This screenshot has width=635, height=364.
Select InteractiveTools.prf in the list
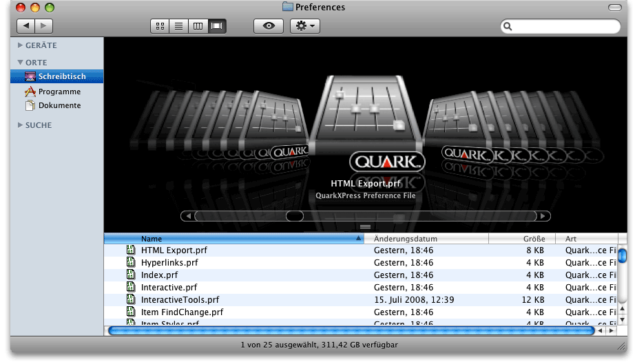click(x=360, y=300)
